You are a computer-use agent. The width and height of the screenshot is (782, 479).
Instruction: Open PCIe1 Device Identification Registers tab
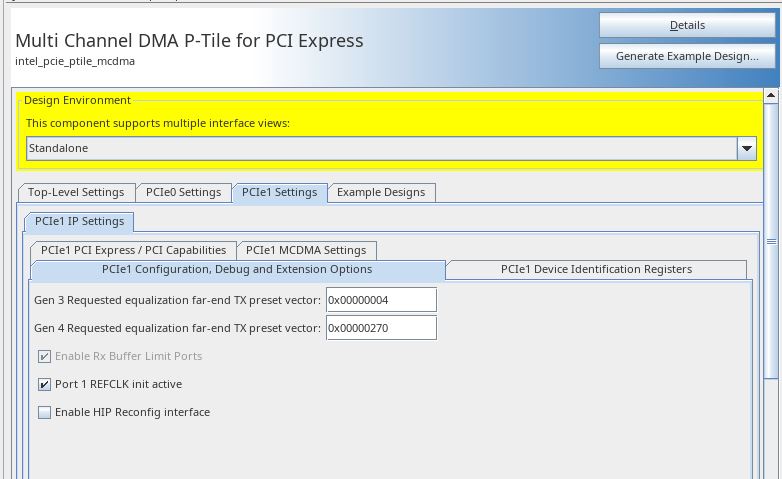(596, 270)
